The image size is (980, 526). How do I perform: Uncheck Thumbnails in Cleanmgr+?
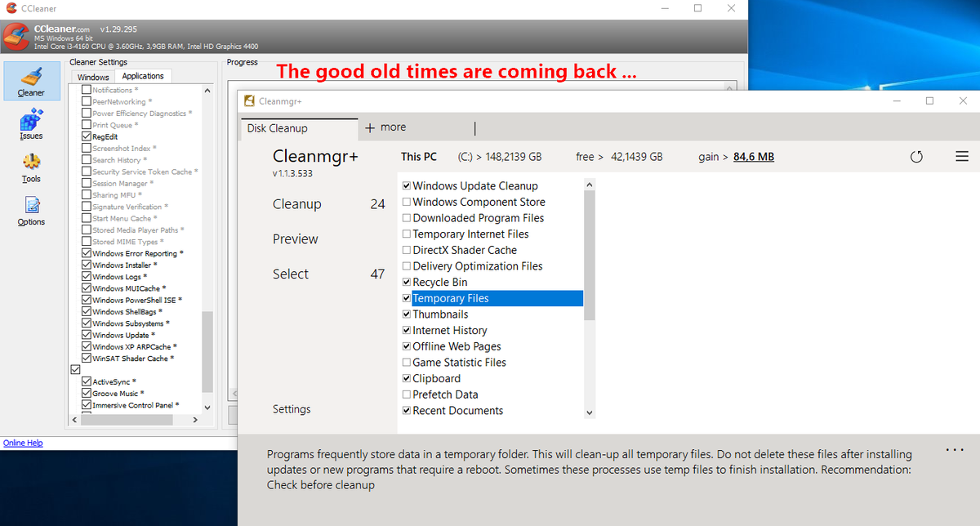point(407,314)
